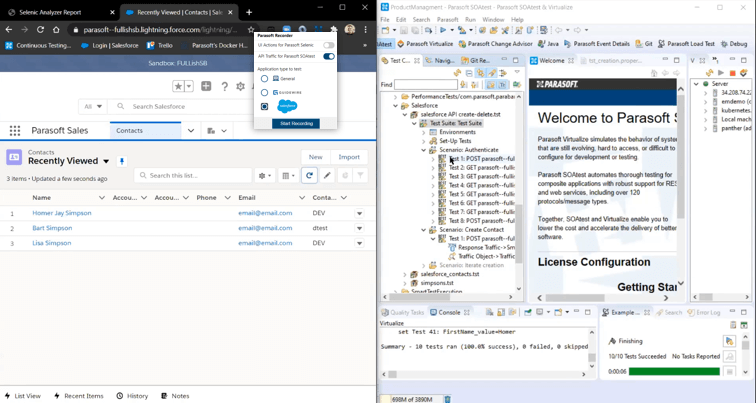756x403 pixels.
Task: Switch to Selenic Analyzer Report browser tab
Action: point(60,12)
